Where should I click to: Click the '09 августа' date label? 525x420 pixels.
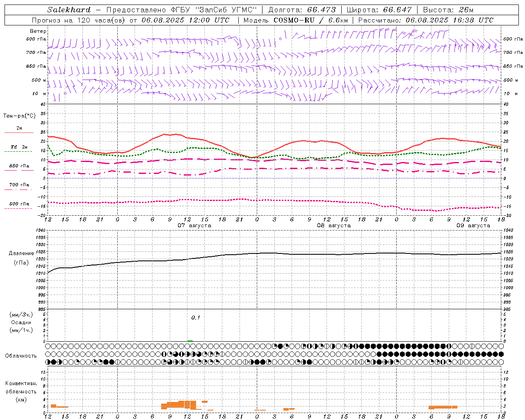(x=473, y=226)
